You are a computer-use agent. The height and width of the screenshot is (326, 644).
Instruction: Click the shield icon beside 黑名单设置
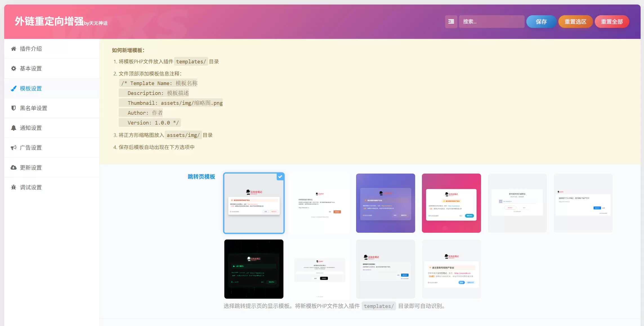point(14,108)
